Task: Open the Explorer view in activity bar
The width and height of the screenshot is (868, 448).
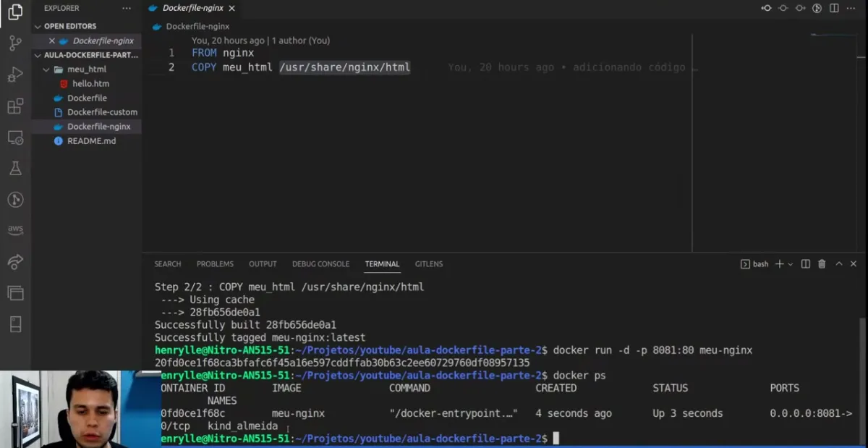Action: click(15, 12)
